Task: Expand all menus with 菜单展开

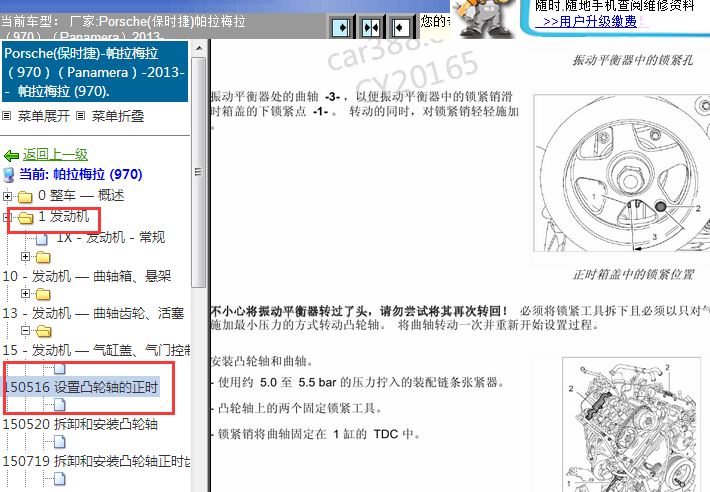Action: pos(43,116)
